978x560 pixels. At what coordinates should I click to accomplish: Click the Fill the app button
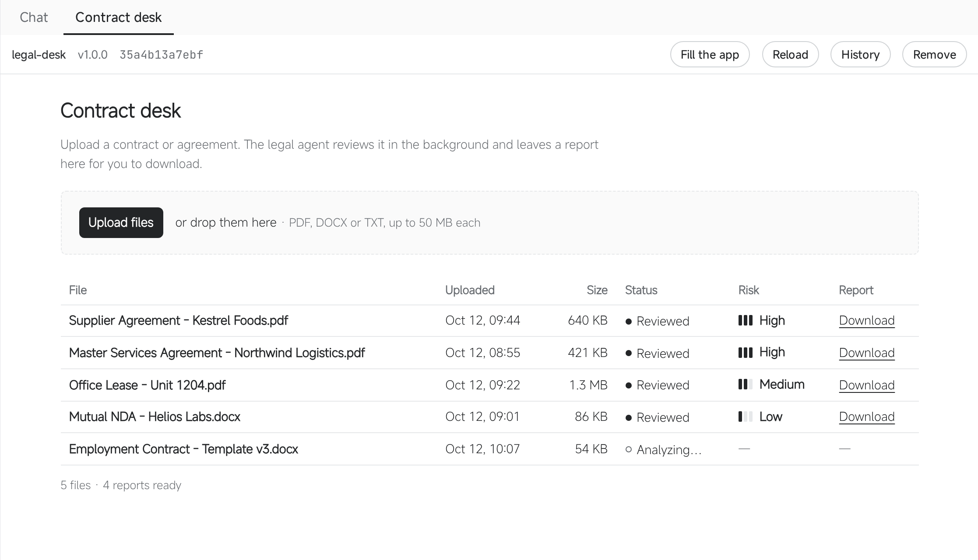[710, 55]
